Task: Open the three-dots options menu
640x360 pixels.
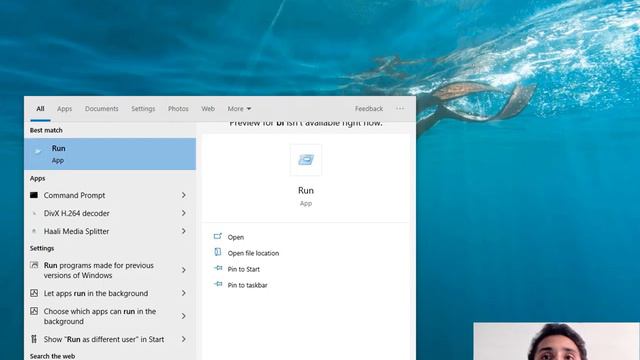Action: coord(400,109)
